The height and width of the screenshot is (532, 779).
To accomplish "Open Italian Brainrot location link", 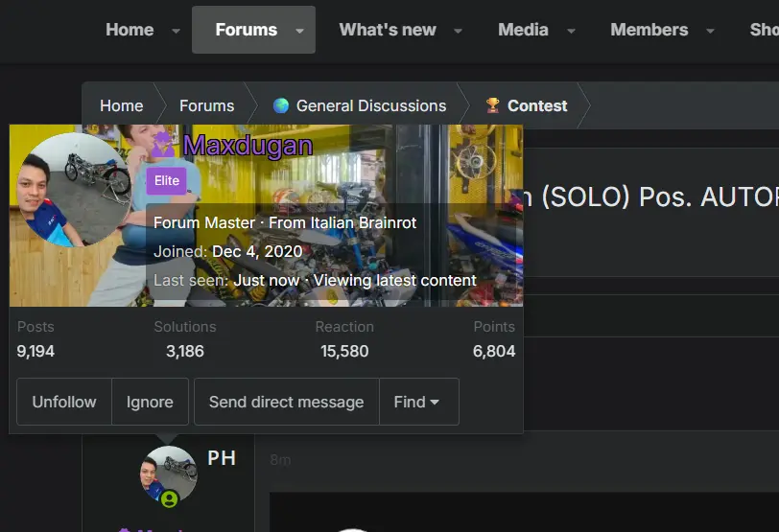I will (364, 222).
